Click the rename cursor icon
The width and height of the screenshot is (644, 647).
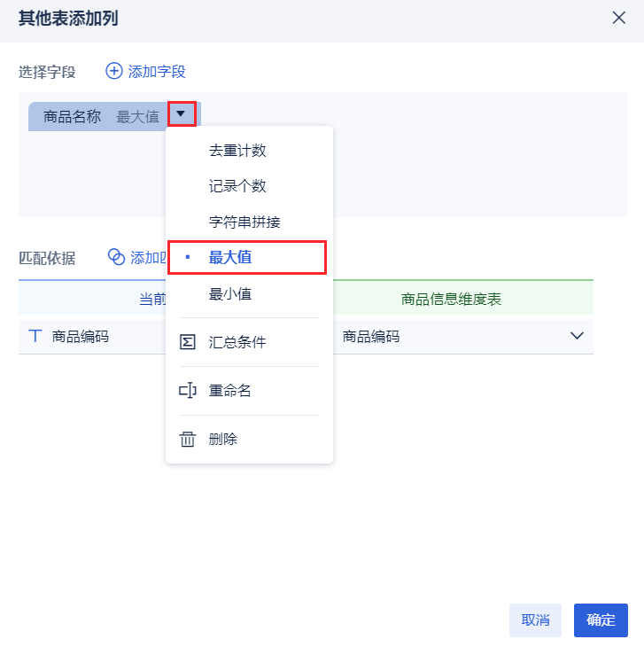188,391
